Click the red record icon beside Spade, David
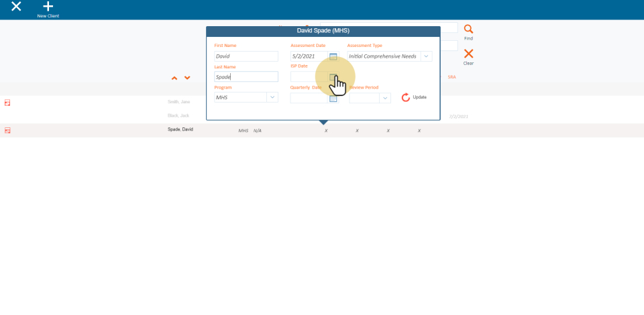 coord(8,131)
